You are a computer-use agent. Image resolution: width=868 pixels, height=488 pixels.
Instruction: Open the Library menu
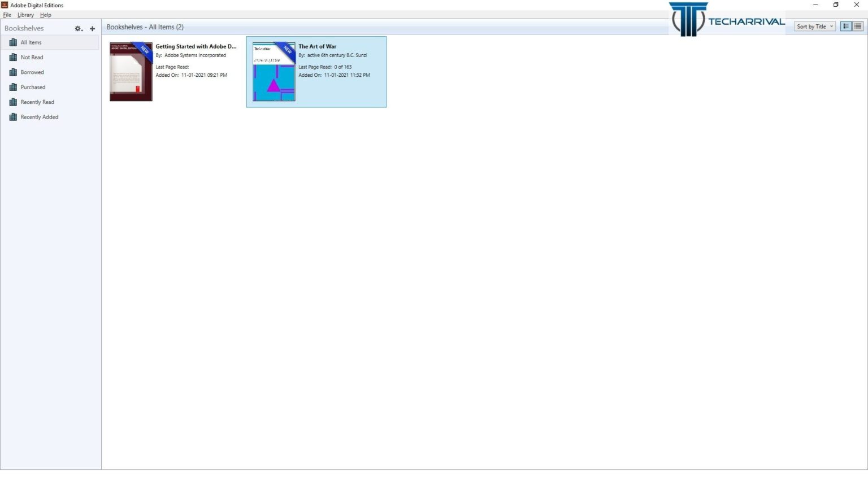click(25, 15)
